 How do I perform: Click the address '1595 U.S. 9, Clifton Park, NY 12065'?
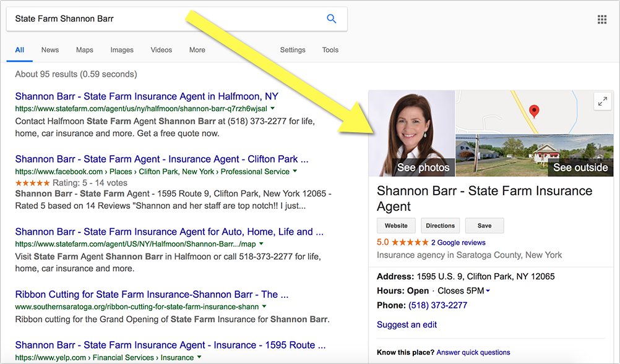tap(486, 276)
